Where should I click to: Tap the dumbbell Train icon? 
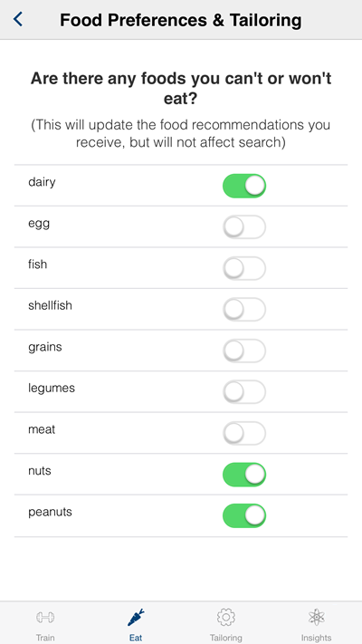(x=45, y=617)
